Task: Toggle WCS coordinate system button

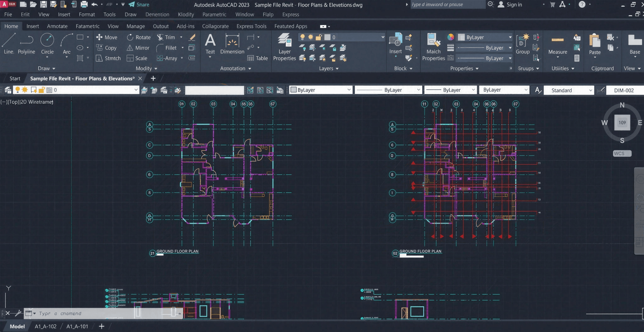Action: (x=622, y=153)
